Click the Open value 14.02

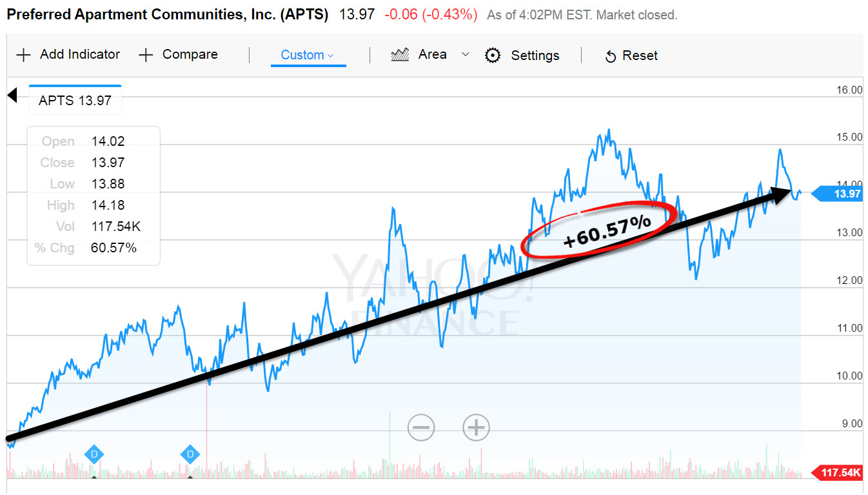[108, 141]
